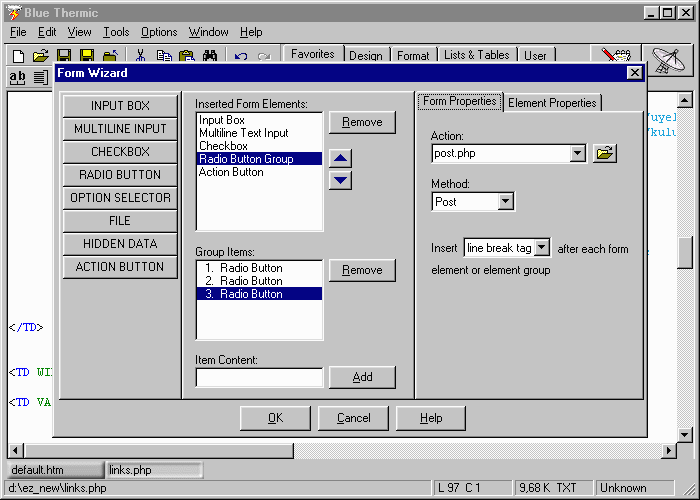Viewport: 700px width, 500px height.
Task: Click the red pen tool icon
Action: point(616,54)
